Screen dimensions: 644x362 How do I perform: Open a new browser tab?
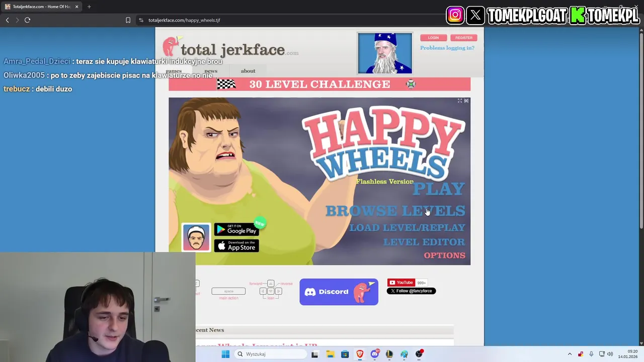point(89,7)
